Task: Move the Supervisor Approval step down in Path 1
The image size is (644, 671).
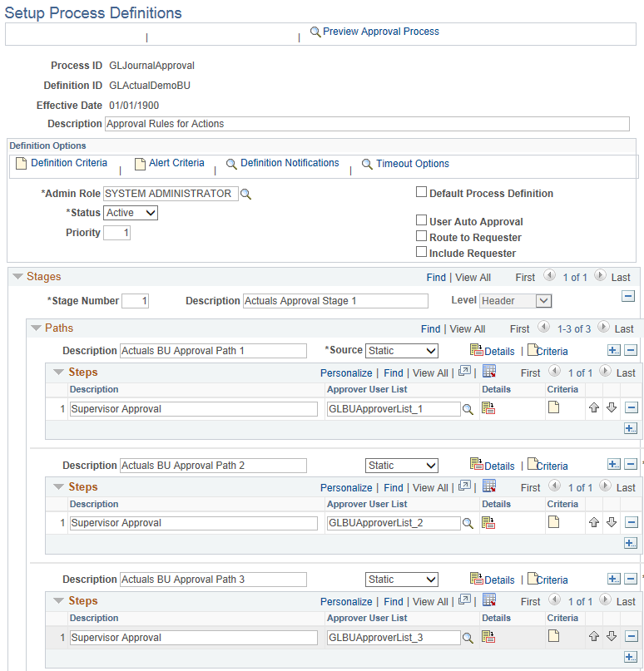Action: pyautogui.click(x=612, y=407)
